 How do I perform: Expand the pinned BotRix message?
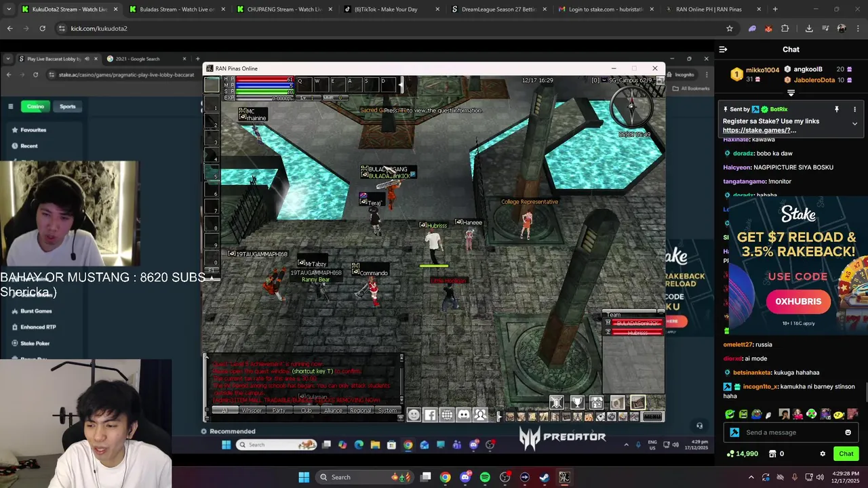pos(854,124)
